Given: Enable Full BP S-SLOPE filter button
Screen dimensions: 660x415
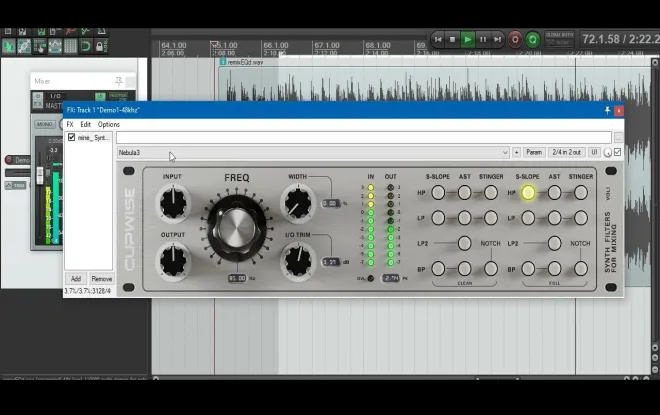Looking at the screenshot, I should 528,269.
